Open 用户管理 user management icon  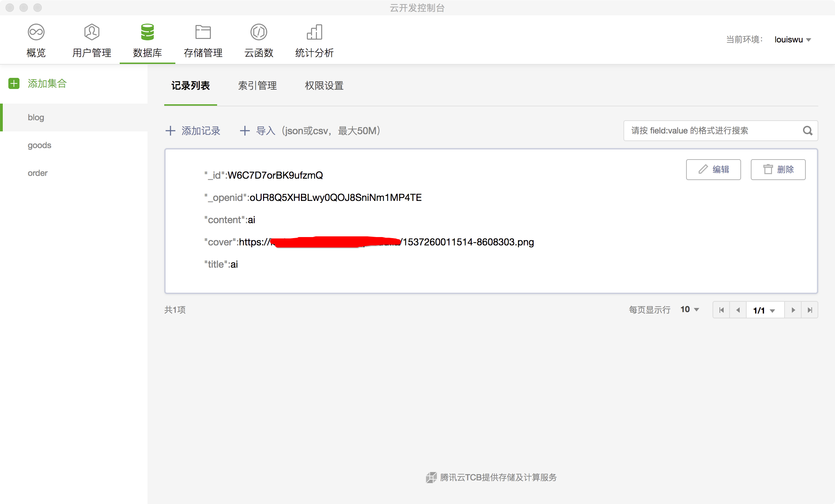pos(92,32)
